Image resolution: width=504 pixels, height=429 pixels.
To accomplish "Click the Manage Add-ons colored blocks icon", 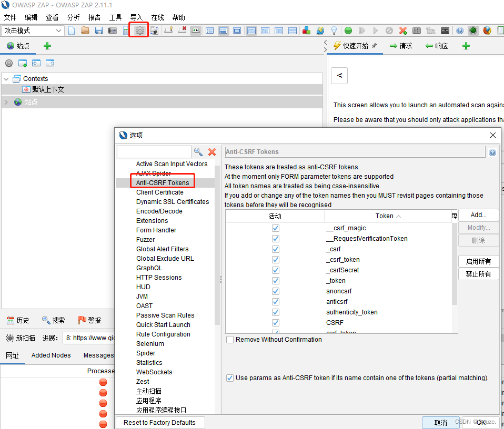I will click(x=306, y=30).
